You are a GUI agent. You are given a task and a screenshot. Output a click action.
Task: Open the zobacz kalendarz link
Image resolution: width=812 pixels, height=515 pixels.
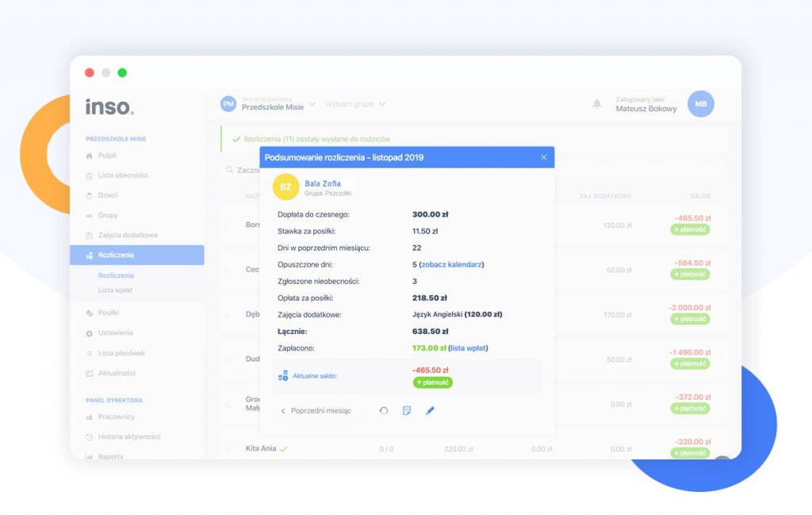click(x=452, y=264)
